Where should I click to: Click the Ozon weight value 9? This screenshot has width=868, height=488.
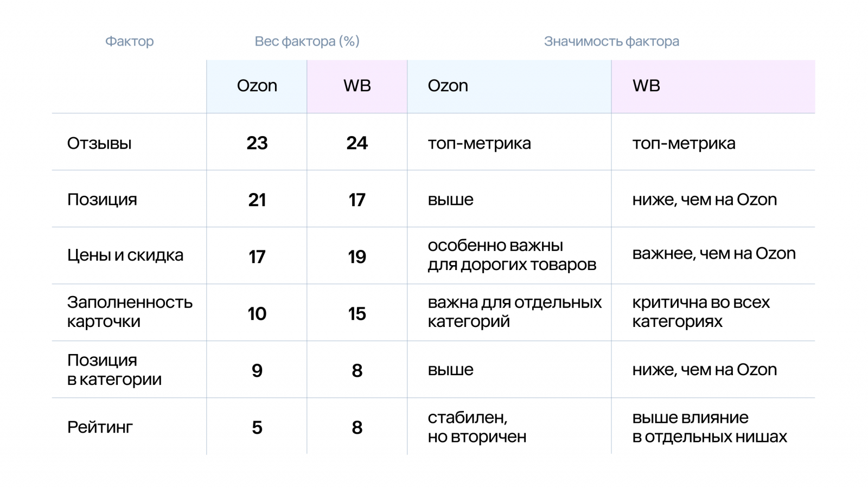(257, 370)
